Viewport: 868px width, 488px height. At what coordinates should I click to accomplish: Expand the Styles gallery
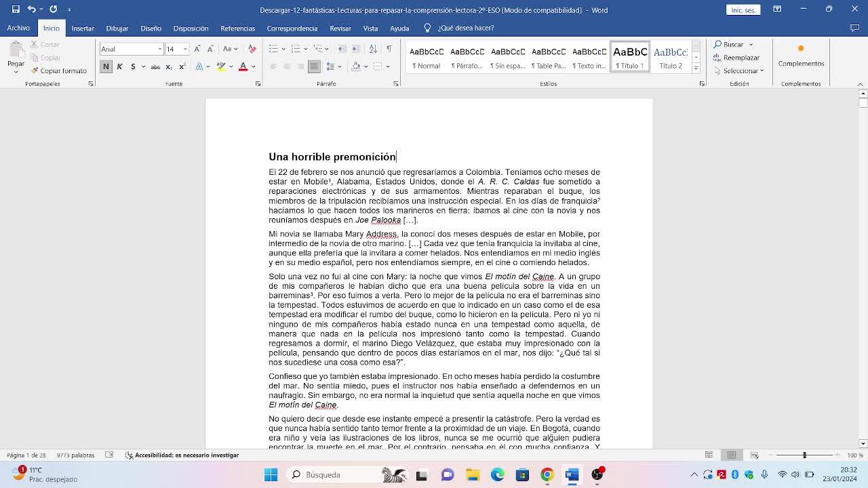pyautogui.click(x=696, y=68)
